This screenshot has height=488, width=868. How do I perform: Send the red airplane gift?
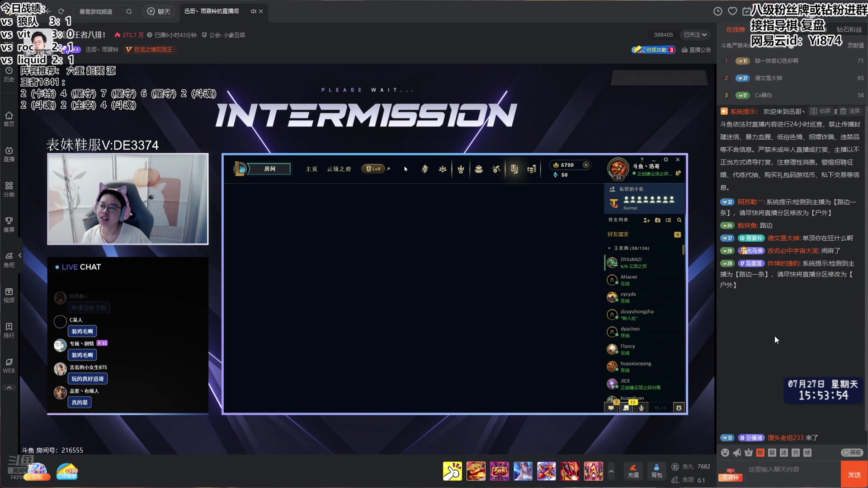coord(547,471)
